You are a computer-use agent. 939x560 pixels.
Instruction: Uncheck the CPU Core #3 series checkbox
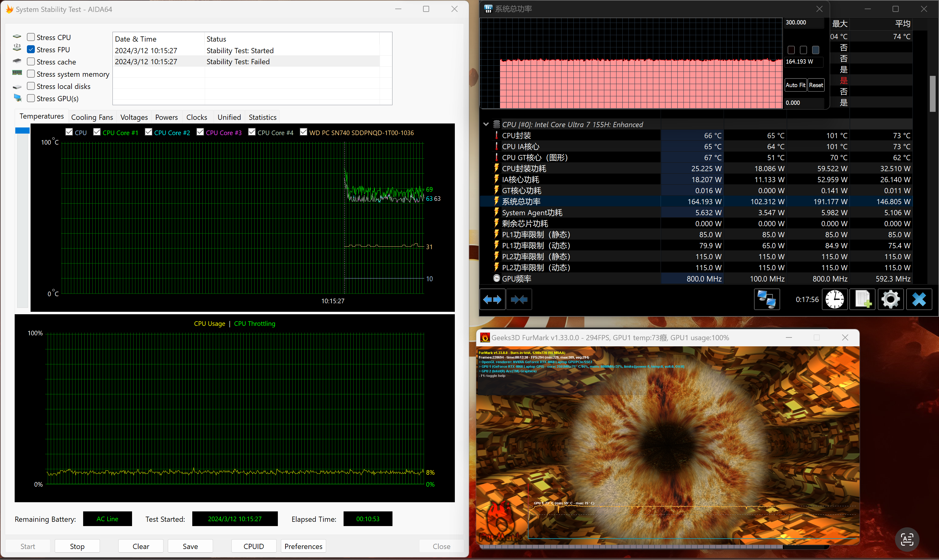tap(200, 132)
